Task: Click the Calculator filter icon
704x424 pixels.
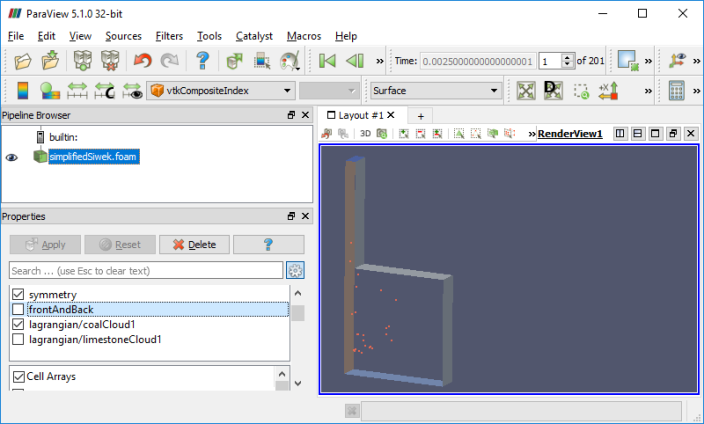Action: pyautogui.click(x=676, y=90)
